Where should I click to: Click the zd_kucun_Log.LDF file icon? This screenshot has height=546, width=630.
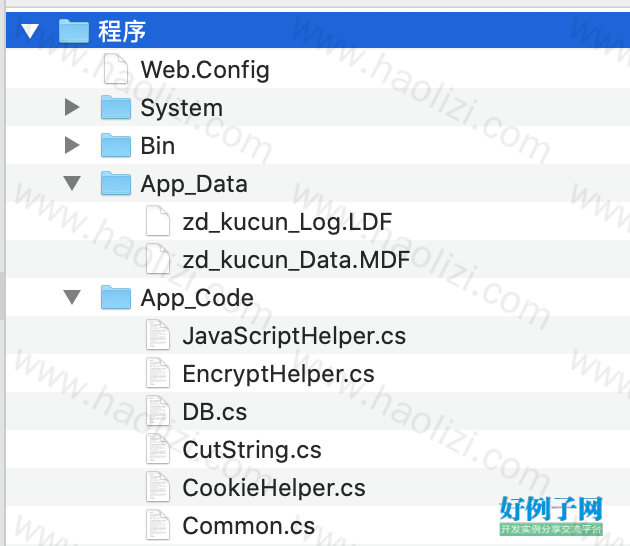tap(158, 221)
